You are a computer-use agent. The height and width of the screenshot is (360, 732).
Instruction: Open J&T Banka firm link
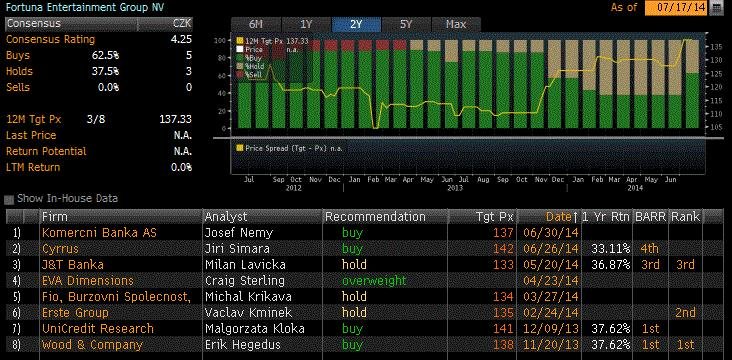pos(72,265)
